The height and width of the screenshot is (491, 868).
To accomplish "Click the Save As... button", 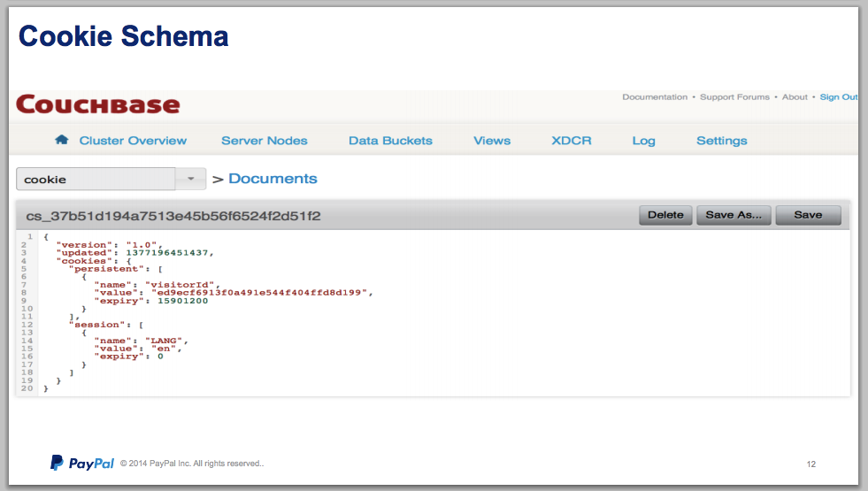I will [x=734, y=215].
